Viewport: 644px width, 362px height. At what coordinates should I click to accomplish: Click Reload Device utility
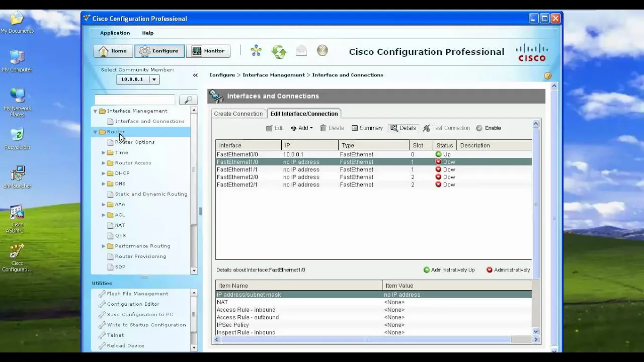point(125,345)
